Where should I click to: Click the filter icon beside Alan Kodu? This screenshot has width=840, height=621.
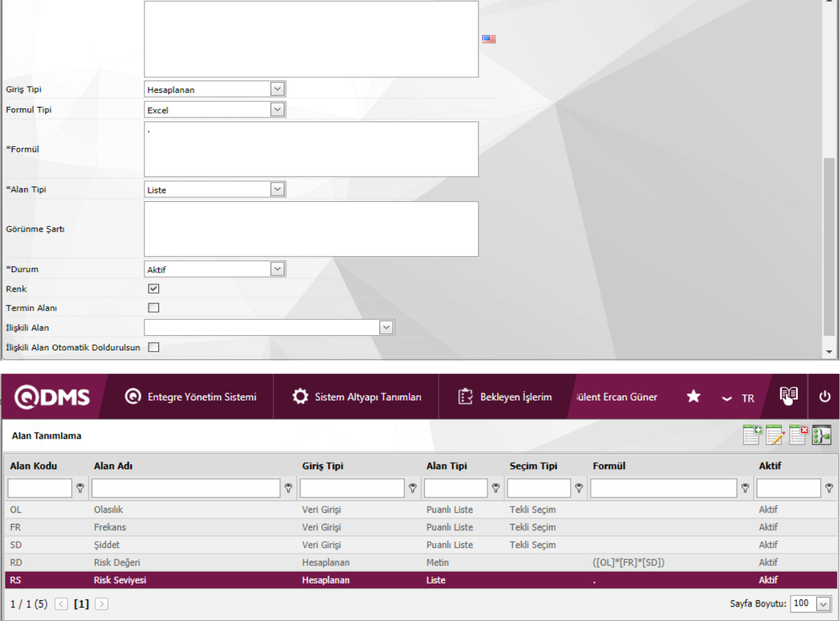pos(81,488)
